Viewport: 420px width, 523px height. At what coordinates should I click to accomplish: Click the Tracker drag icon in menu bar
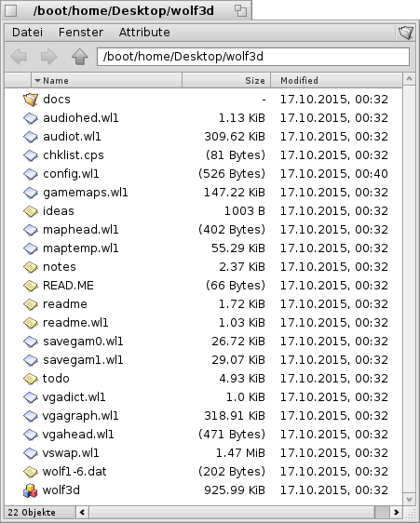coord(406,33)
